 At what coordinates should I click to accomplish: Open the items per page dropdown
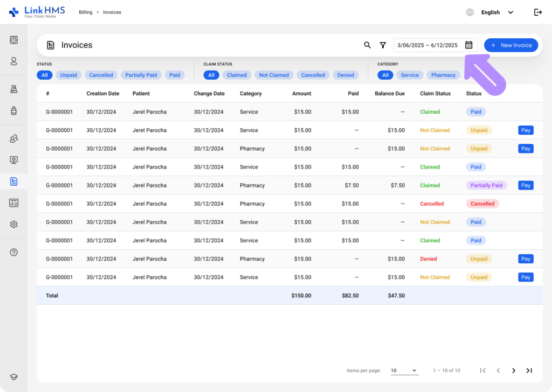coord(404,370)
